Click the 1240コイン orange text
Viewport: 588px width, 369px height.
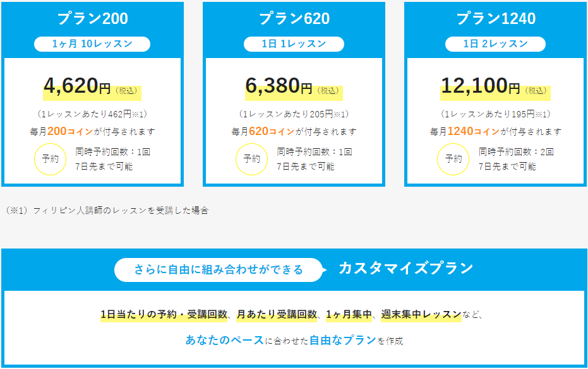[474, 131]
